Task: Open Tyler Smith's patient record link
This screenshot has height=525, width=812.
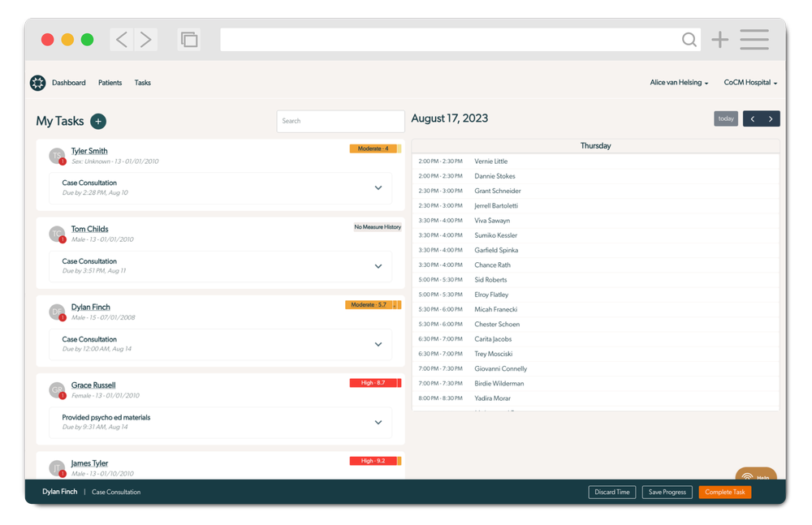Action: (89, 150)
